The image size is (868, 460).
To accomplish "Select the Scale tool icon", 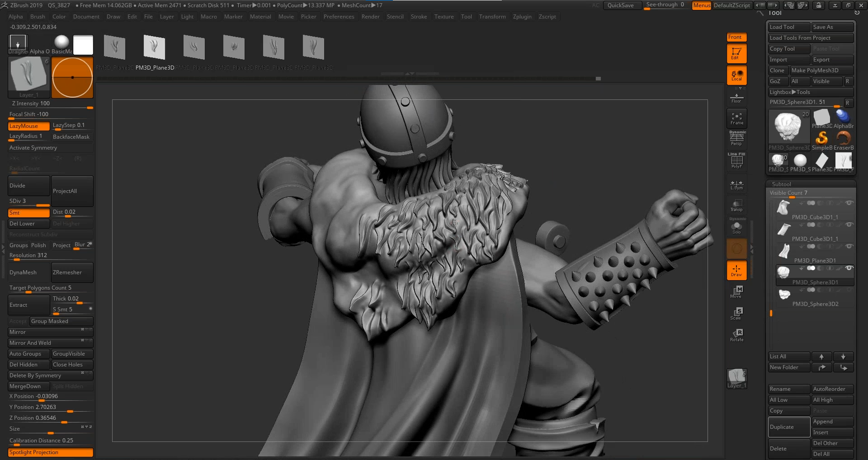I will [x=736, y=313].
